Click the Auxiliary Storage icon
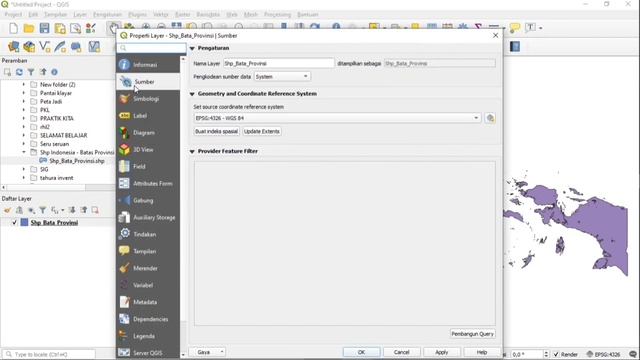The image size is (640, 360). click(124, 218)
